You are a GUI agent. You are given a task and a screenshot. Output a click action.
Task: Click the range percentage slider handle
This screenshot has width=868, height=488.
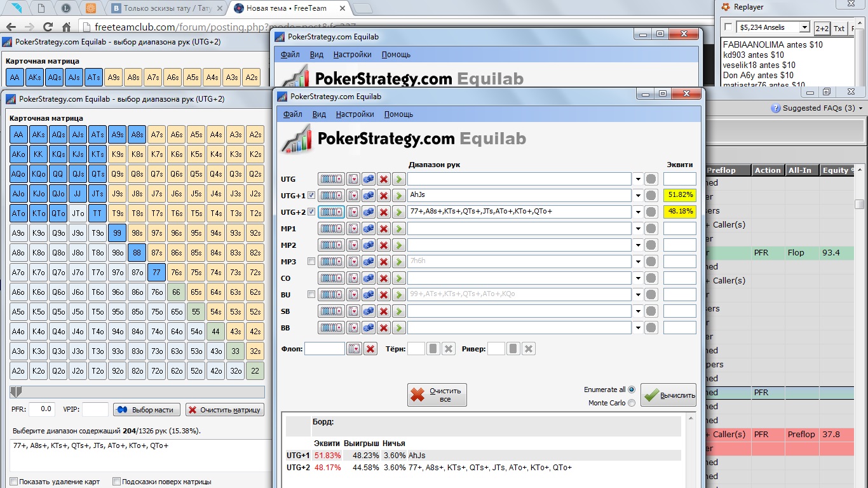pyautogui.click(x=17, y=392)
